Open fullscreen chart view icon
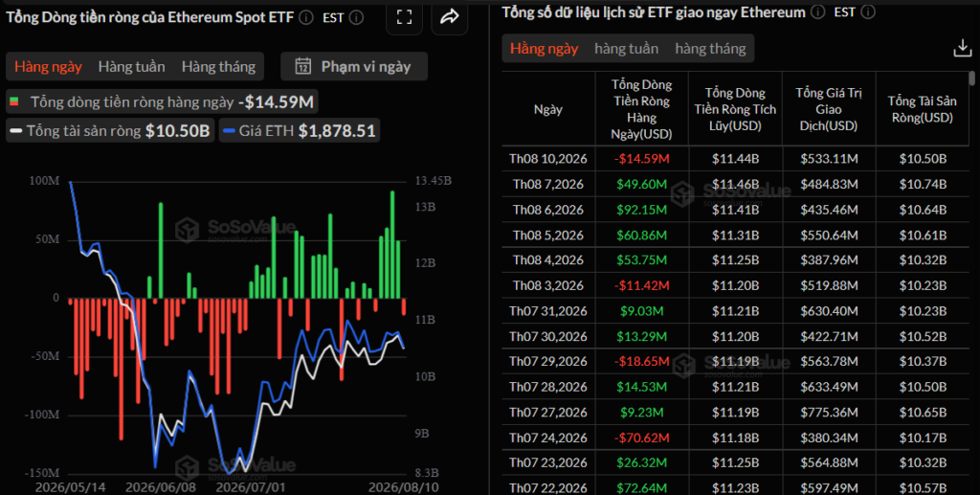The height and width of the screenshot is (495, 980). pyautogui.click(x=405, y=17)
